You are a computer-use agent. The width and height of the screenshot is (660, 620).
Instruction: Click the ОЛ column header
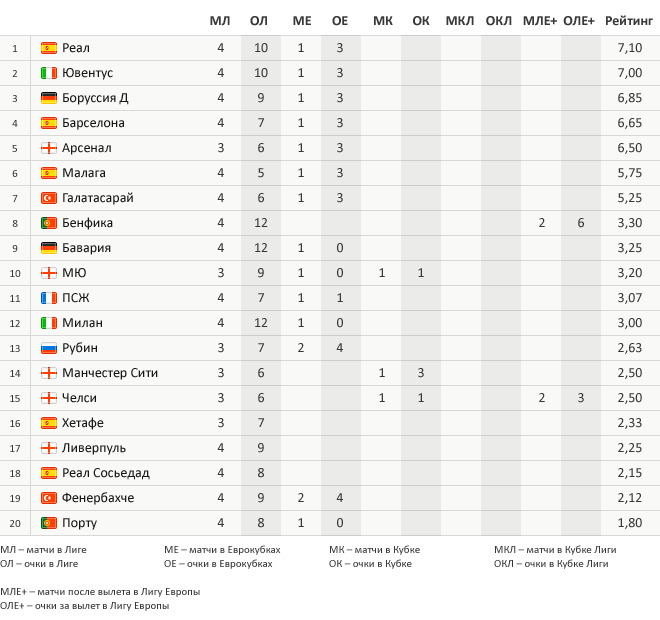pos(258,21)
